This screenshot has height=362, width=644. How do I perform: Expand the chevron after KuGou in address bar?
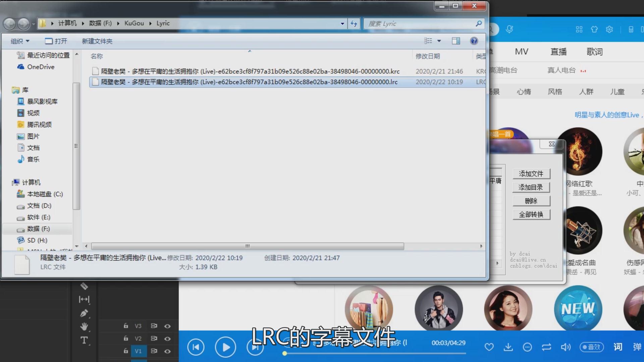pos(150,23)
